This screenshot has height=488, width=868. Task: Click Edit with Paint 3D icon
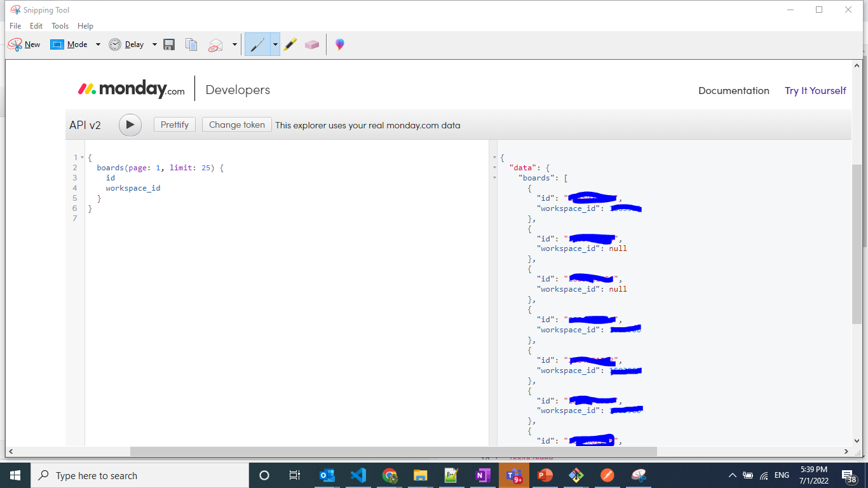pos(340,44)
